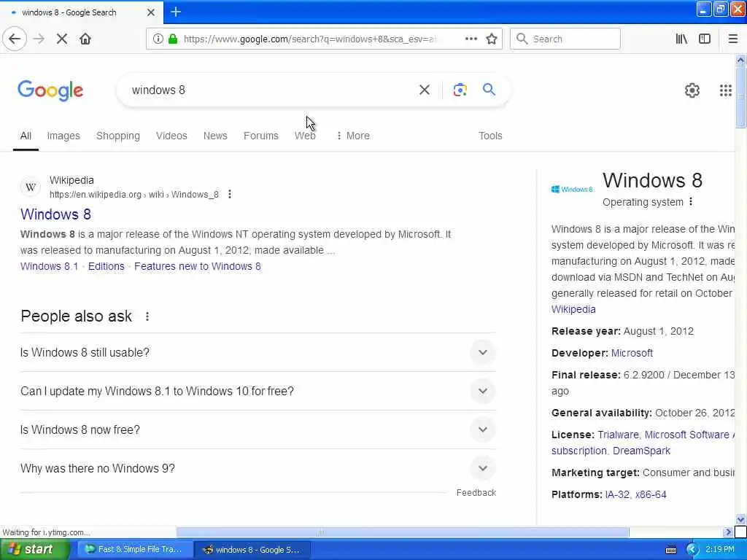Screen dimensions: 747x560
Task: Open 'Features new to Windows 8' sublink
Action: pyautogui.click(x=198, y=266)
